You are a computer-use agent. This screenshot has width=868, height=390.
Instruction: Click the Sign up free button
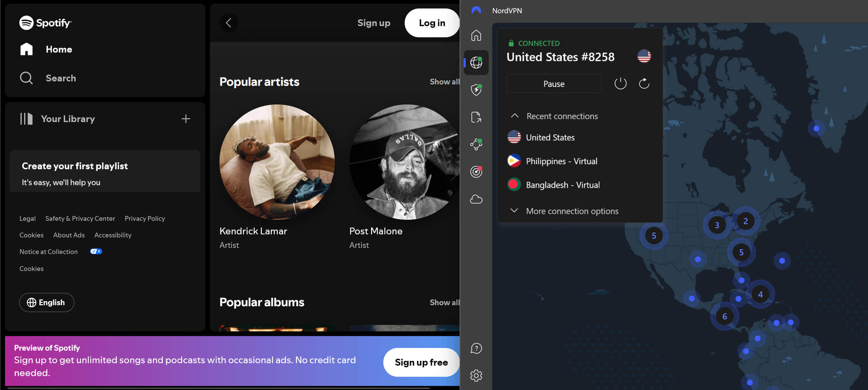coord(421,362)
